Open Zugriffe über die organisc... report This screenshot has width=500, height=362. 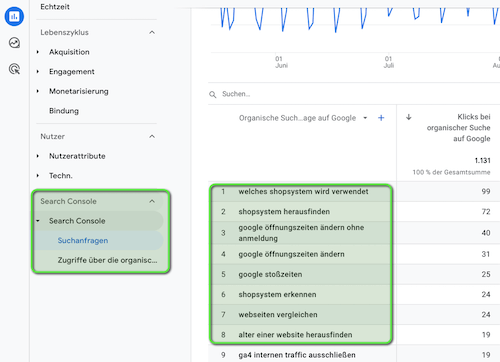[107, 260]
